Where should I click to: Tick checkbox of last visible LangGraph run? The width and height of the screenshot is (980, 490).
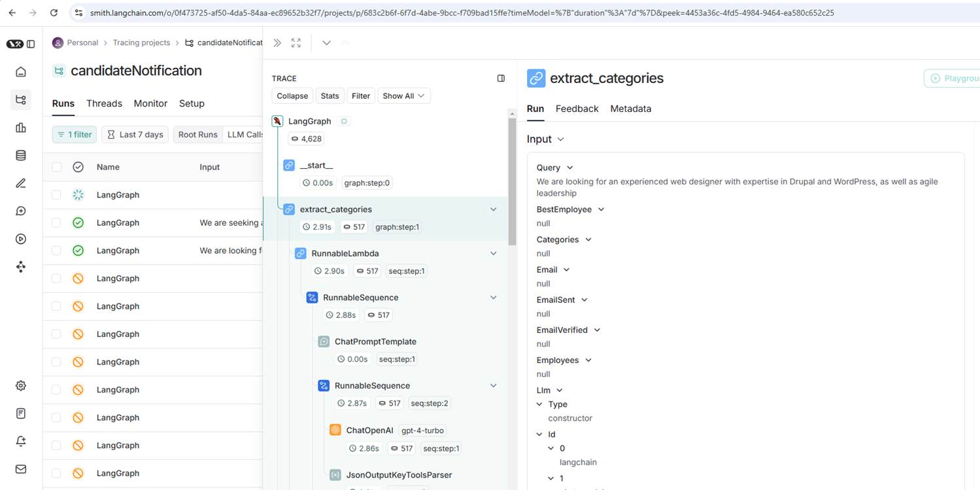[x=56, y=473]
